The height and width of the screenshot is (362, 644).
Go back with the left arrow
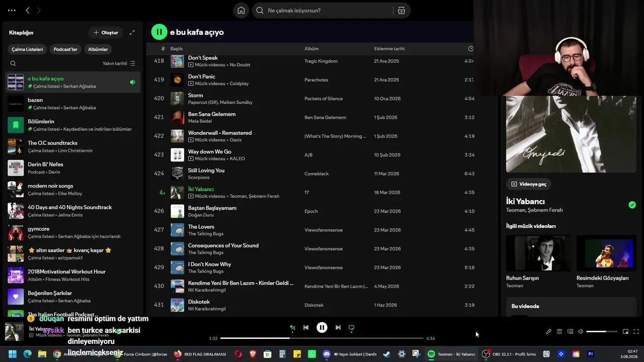click(x=28, y=10)
